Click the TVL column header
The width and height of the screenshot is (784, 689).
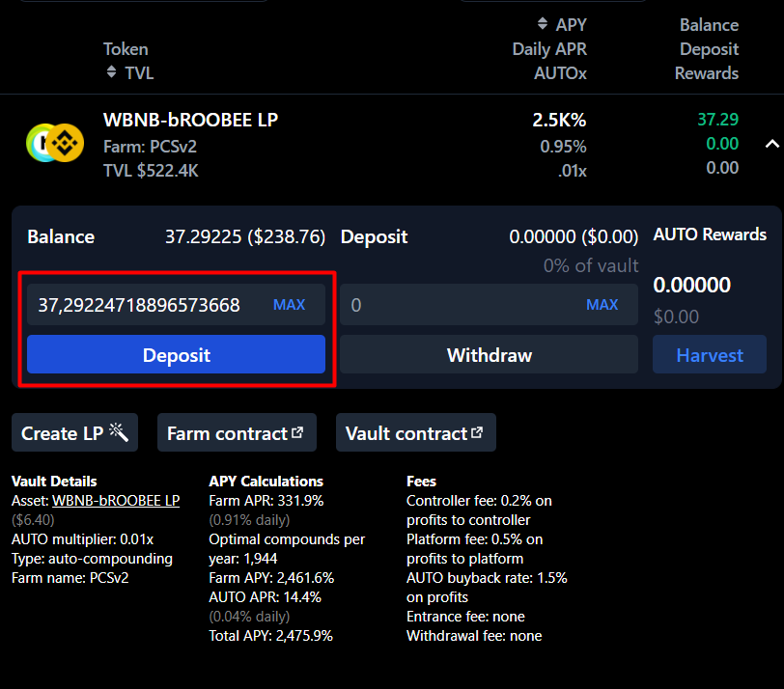click(139, 73)
